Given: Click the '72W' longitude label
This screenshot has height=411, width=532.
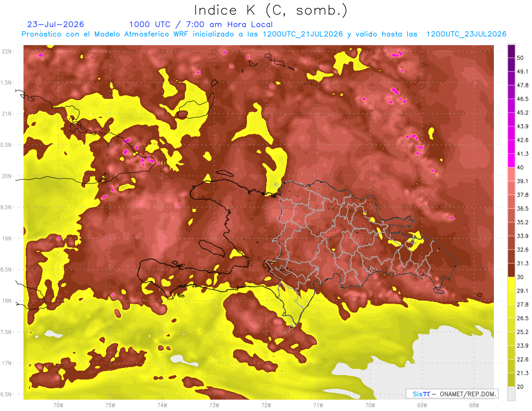Looking at the screenshot, I should click(x=266, y=405).
